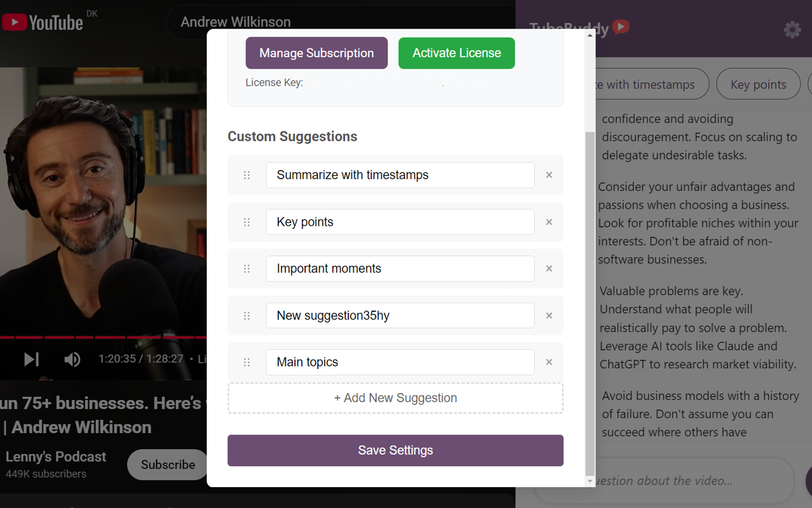Remove the 'Summarize with timestamps' suggestion

549,175
